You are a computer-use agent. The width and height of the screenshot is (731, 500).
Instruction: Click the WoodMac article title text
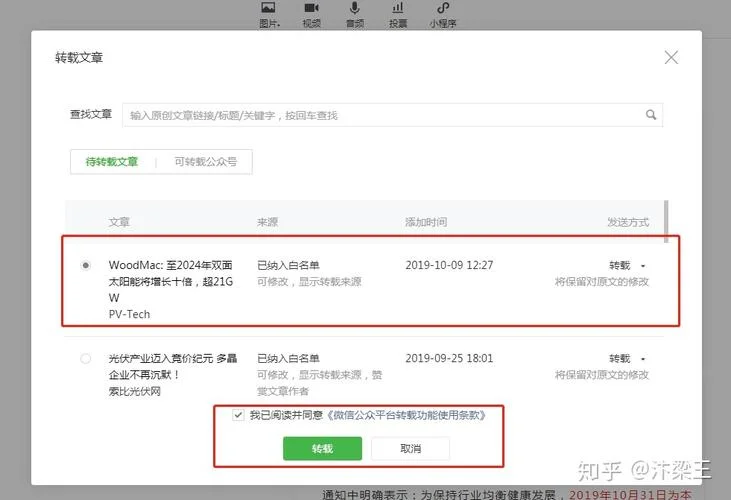click(x=171, y=281)
